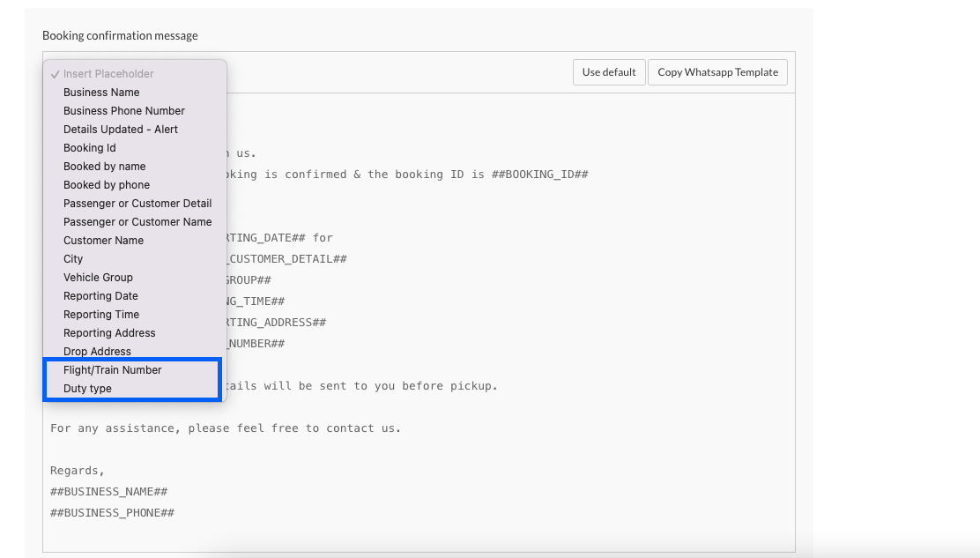The width and height of the screenshot is (980, 558).
Task: Click the line ending 'before pickup.'
Action: point(362,385)
